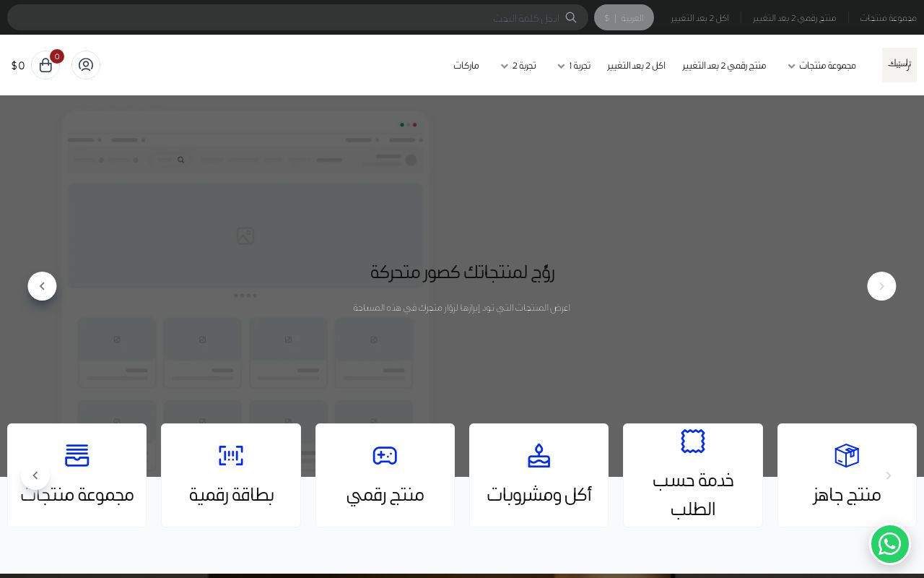Click top bar link منتج رقمي 2 بعد التغيير
Image resolution: width=924 pixels, height=578 pixels.
tap(794, 18)
